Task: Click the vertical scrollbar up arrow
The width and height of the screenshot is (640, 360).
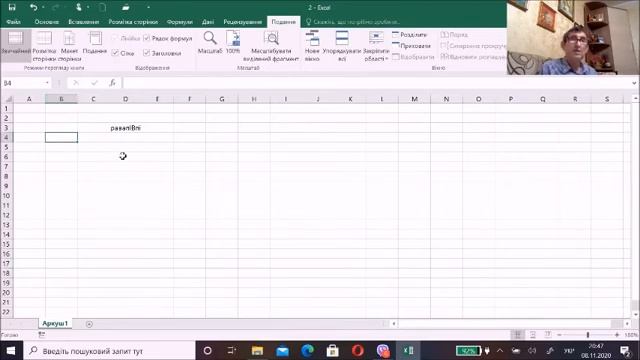Action: point(635,98)
